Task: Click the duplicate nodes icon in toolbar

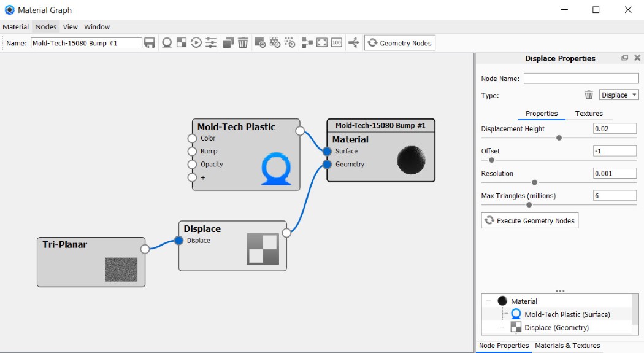Action: point(228,43)
